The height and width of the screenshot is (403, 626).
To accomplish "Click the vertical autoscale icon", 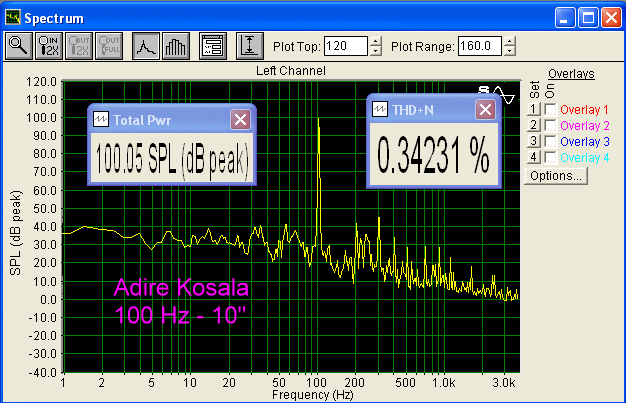I will coord(249,45).
